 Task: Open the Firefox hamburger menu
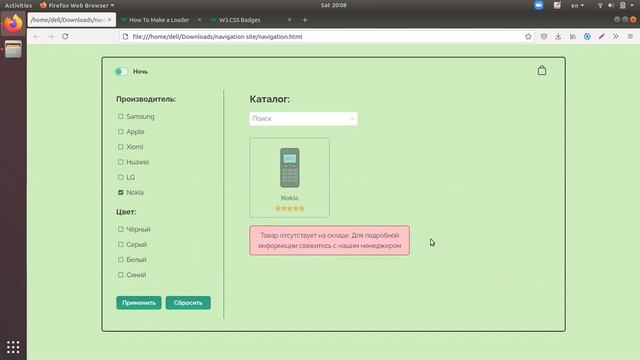coord(630,36)
